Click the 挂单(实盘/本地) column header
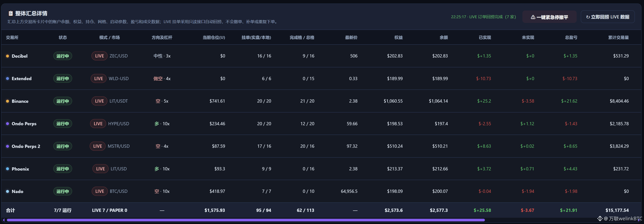 point(256,37)
